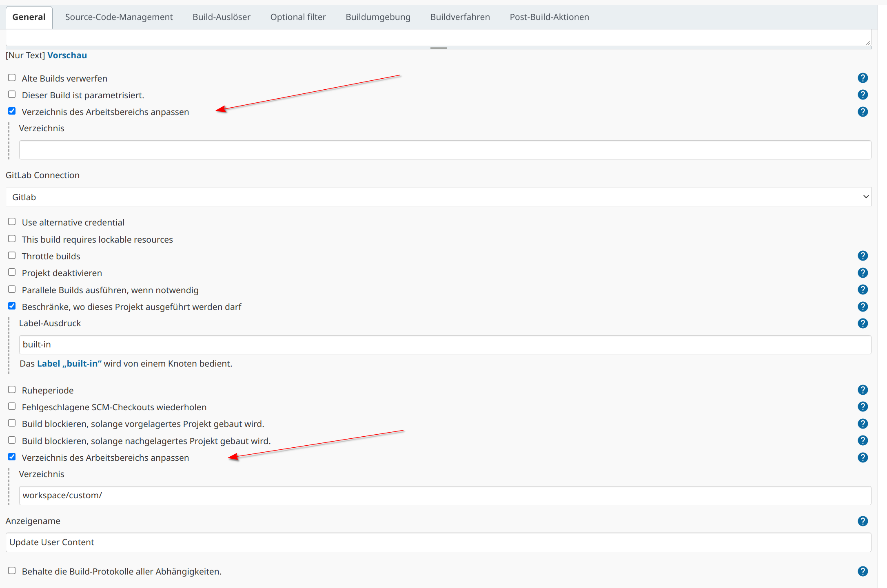The height and width of the screenshot is (588, 887).
Task: Focus the Anzeigename field with Update User Content
Action: pos(438,542)
